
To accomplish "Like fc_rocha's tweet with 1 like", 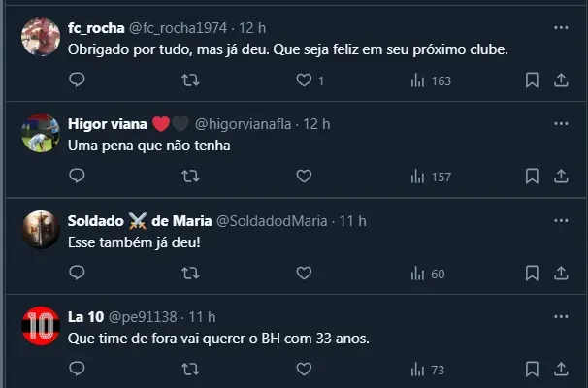I will 304,81.
